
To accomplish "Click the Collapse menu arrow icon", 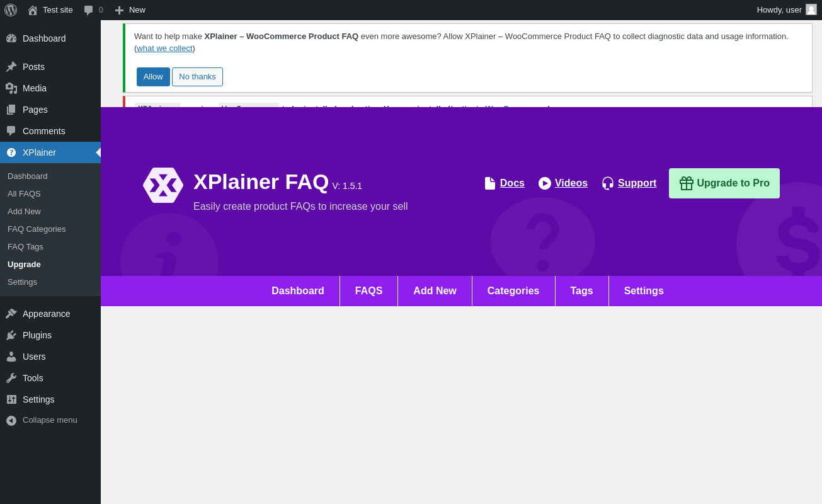I will pyautogui.click(x=11, y=420).
